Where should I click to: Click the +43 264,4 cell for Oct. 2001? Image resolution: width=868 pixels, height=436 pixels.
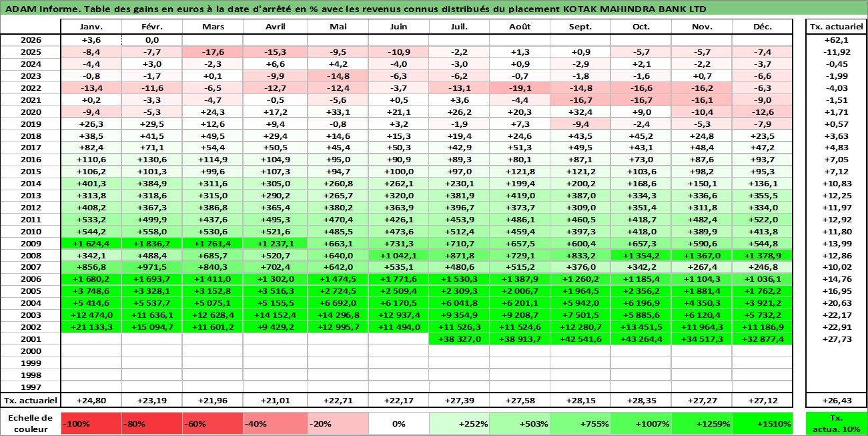[x=641, y=339]
